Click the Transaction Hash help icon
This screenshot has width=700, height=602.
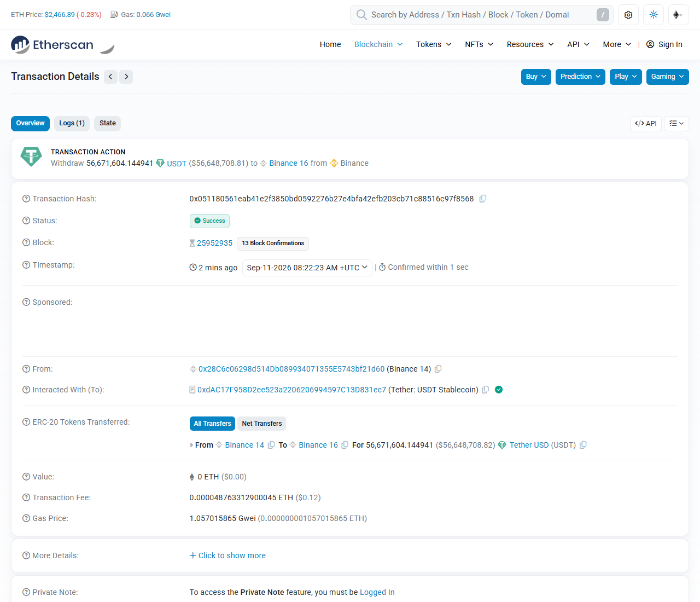[26, 199]
